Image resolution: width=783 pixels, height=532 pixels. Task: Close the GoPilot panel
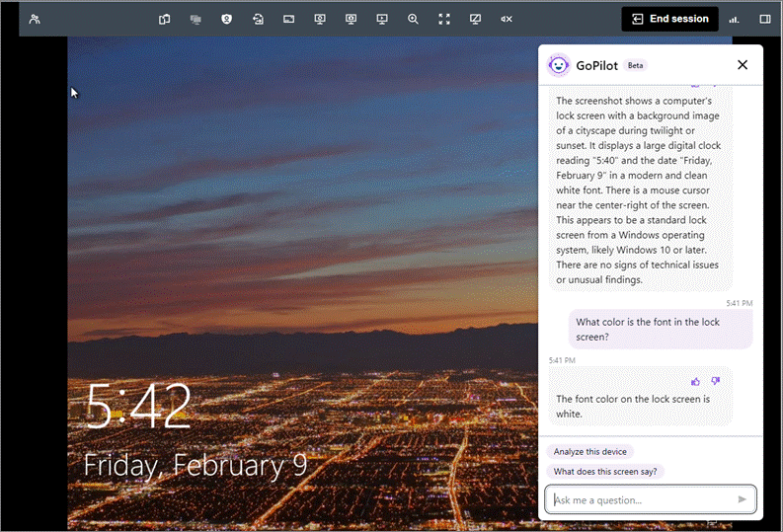tap(743, 65)
